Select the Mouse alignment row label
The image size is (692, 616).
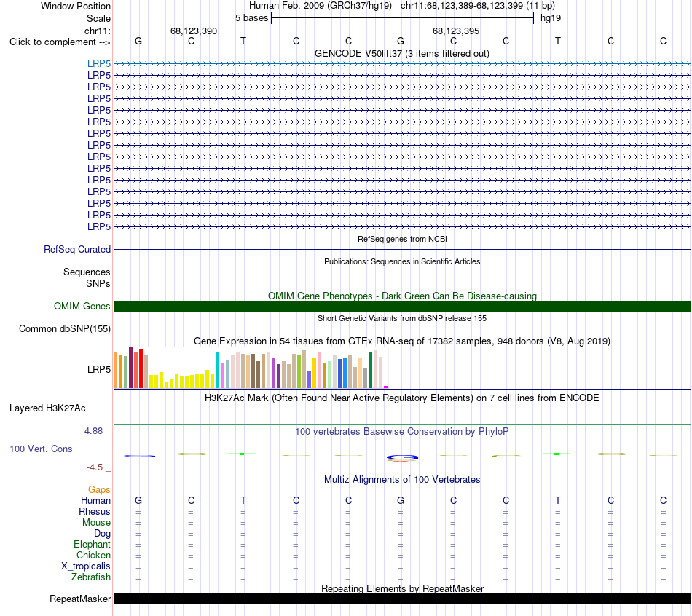[x=96, y=523]
